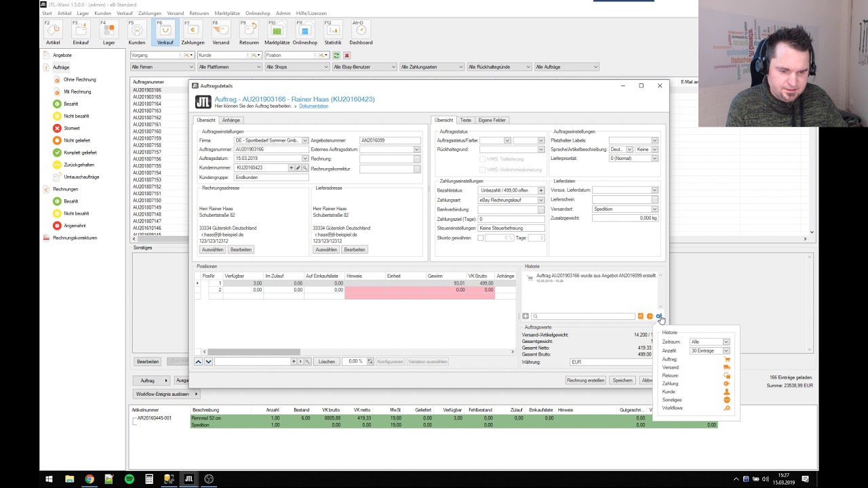Click orange notes icon in Historie toolbar
The height and width of the screenshot is (488, 868).
641,317
